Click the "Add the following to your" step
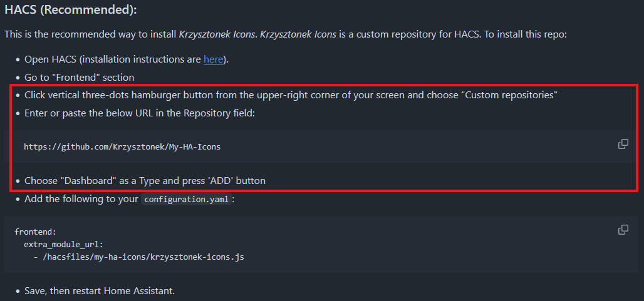644x301 pixels. [81, 200]
